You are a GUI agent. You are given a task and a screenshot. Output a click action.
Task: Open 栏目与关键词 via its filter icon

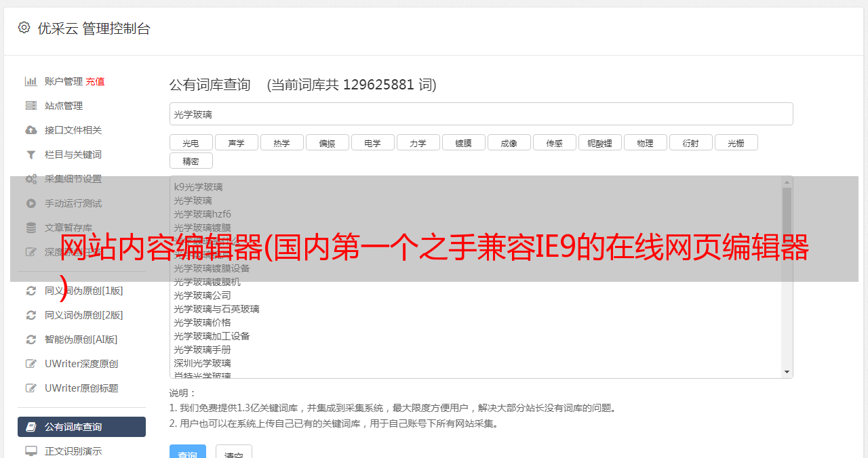pyautogui.click(x=31, y=154)
